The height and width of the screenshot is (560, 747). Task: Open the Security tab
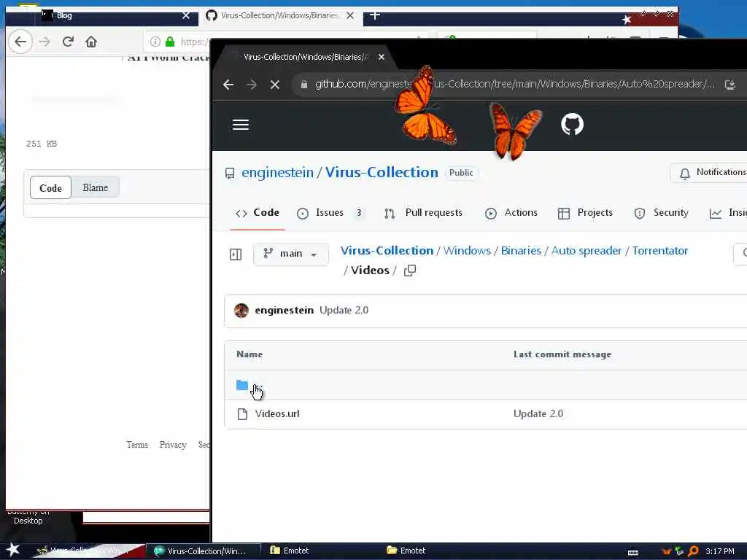[661, 213]
